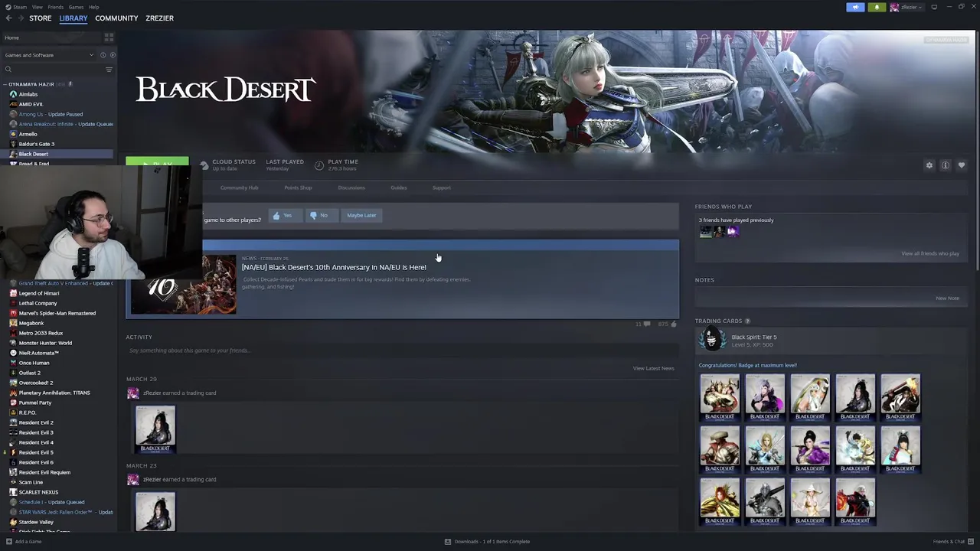
Task: Click Maybe Later on recommendation prompt
Action: tap(361, 216)
